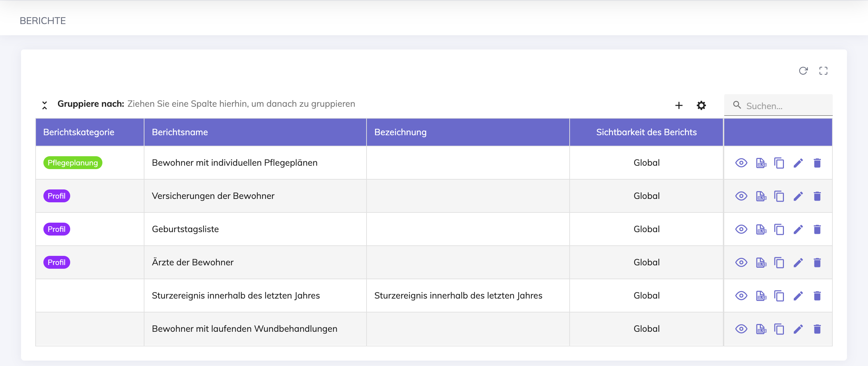Sort by Sichtbarkeit des Berichts header

pyautogui.click(x=646, y=132)
